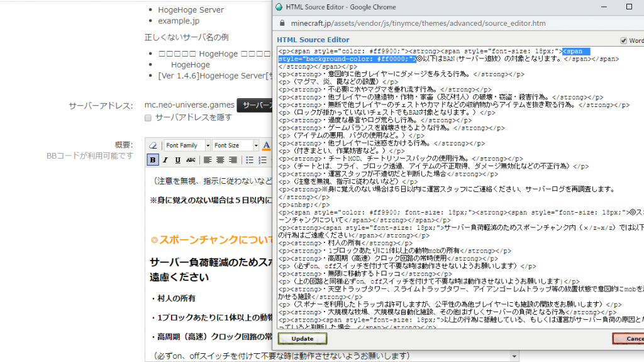This screenshot has height=362, width=644.
Task: Align text left
Action: pos(208,160)
